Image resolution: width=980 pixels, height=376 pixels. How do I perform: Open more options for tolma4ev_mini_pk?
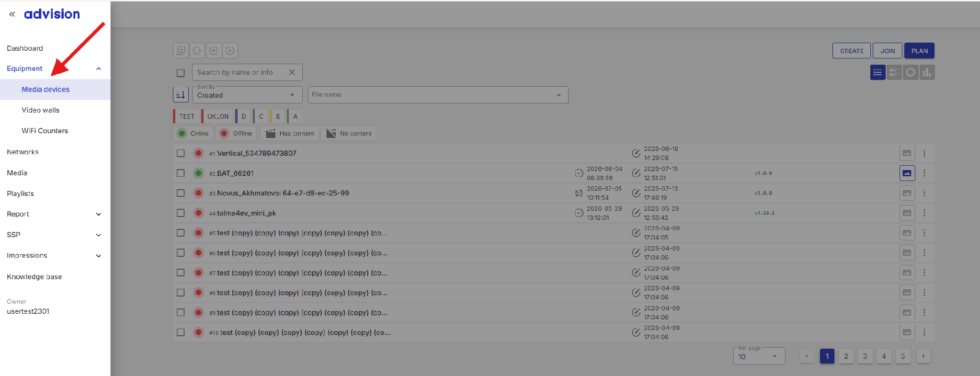click(924, 213)
